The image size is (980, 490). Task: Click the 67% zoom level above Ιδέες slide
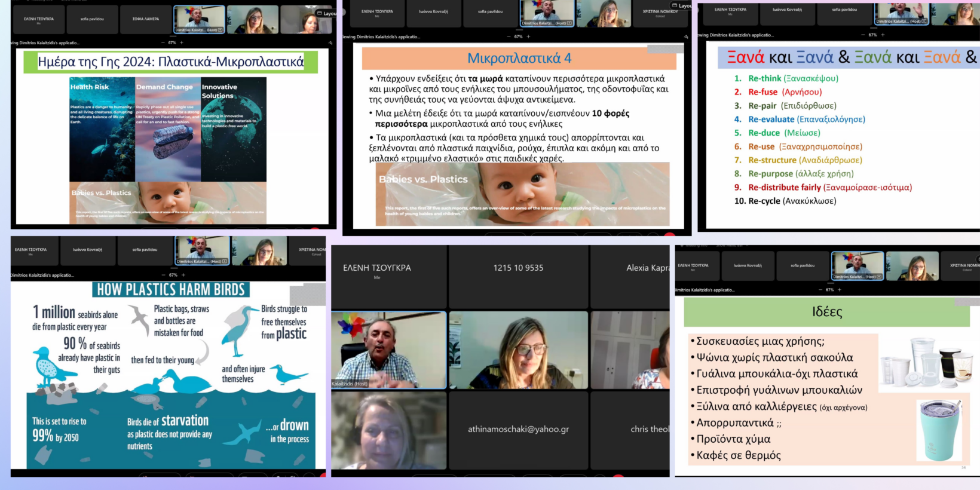829,290
